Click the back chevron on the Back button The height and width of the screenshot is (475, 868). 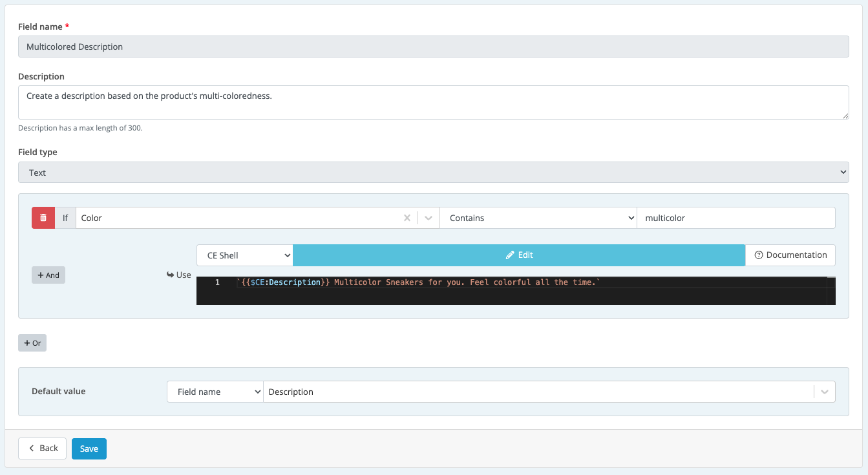(x=33, y=448)
